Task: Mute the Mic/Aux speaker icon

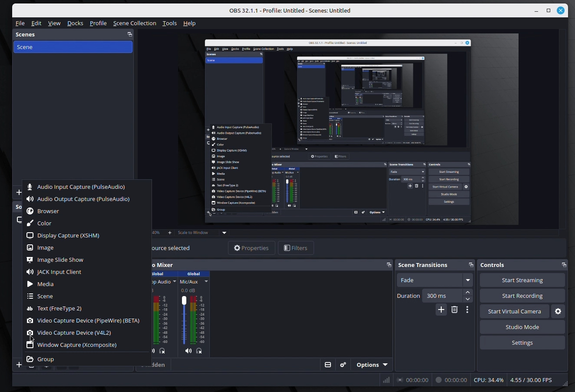Action: pos(188,351)
